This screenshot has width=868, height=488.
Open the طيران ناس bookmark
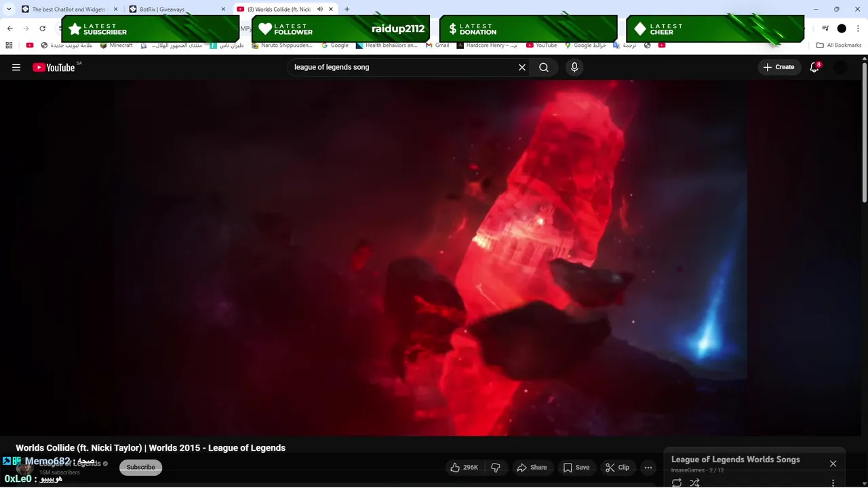tap(226, 45)
